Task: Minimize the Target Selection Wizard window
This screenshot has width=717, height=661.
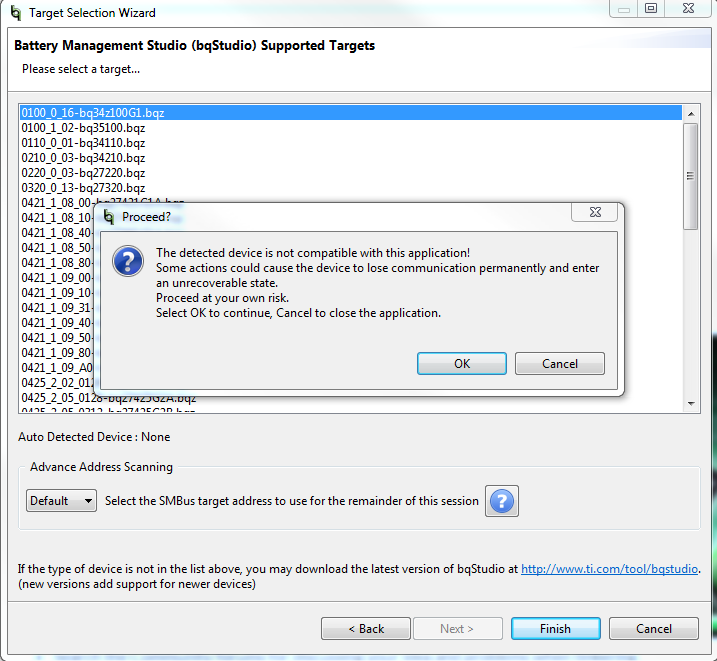Action: pos(624,8)
